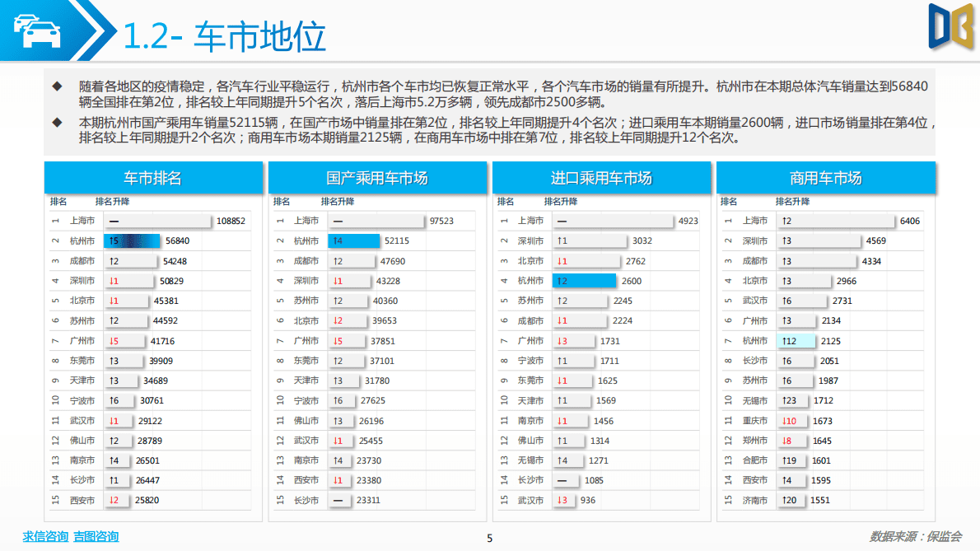Click the page number 5 at the bottom center
This screenshot has width=980, height=551.
pyautogui.click(x=490, y=537)
